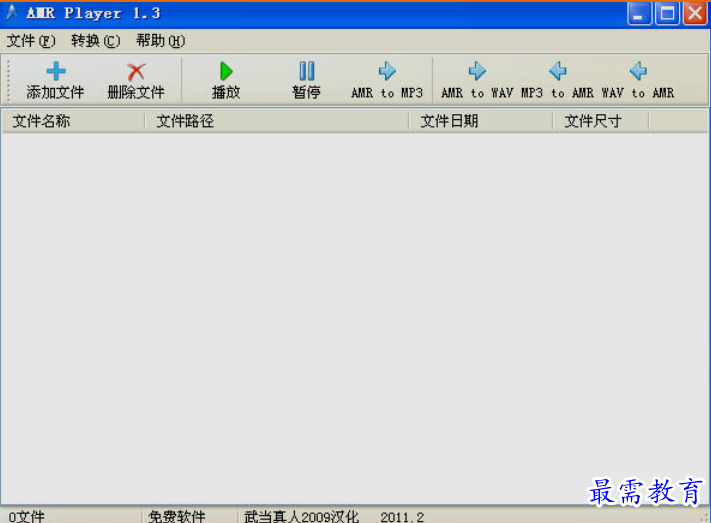711x523 pixels.
Task: Open the 文件(F) menu
Action: [31, 41]
